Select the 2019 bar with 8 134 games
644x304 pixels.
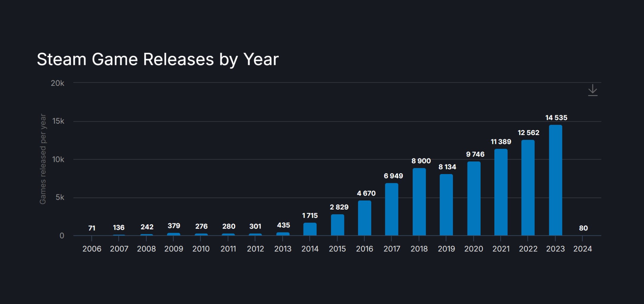(x=446, y=205)
